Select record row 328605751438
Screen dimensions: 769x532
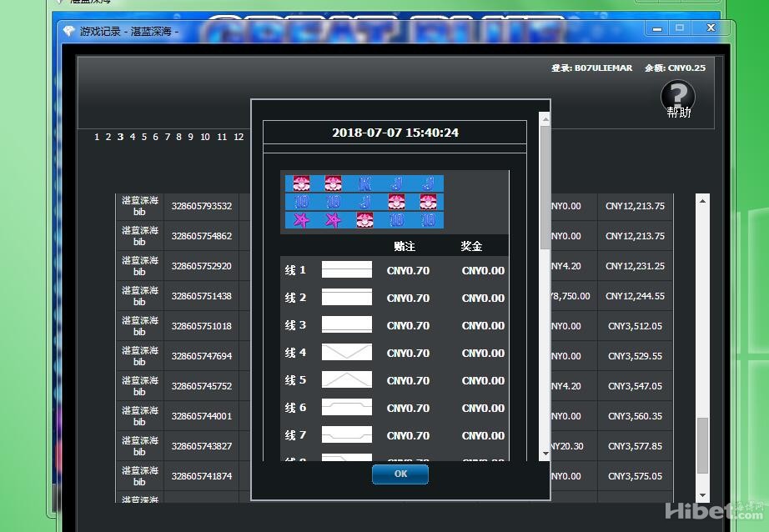click(x=202, y=296)
